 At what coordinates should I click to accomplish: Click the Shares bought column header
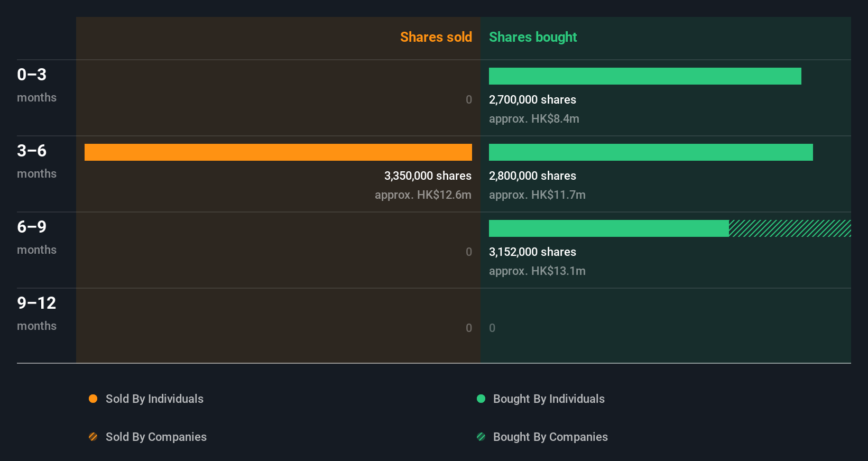point(533,37)
